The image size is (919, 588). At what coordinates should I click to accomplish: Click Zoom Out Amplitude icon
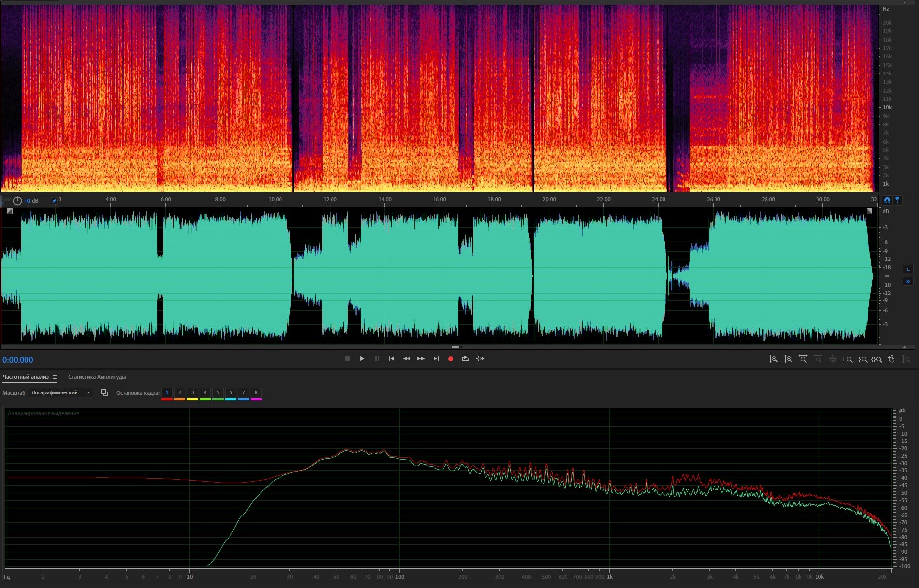coord(788,359)
